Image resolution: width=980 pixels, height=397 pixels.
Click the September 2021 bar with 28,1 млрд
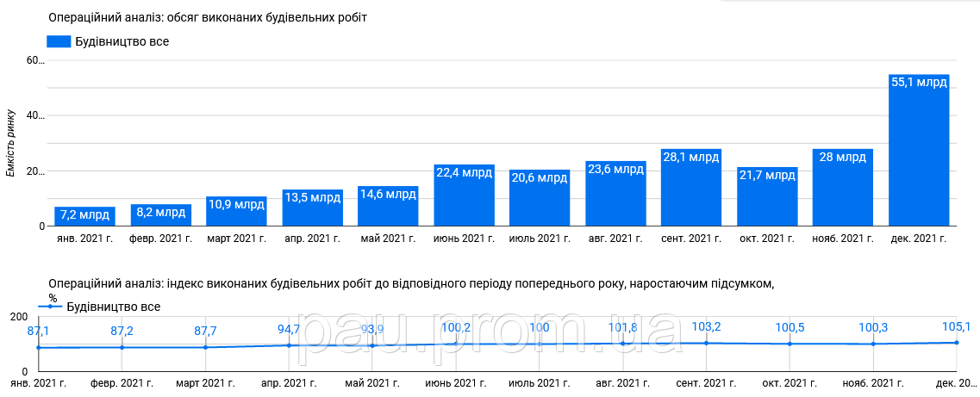click(x=691, y=188)
